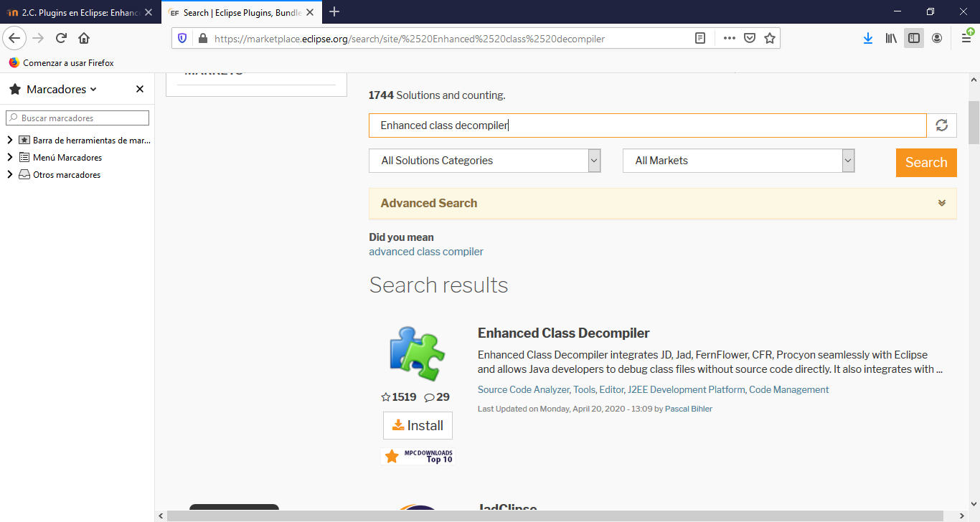
Task: Click the MPC Downloads Top 10 badge
Action: coord(418,456)
